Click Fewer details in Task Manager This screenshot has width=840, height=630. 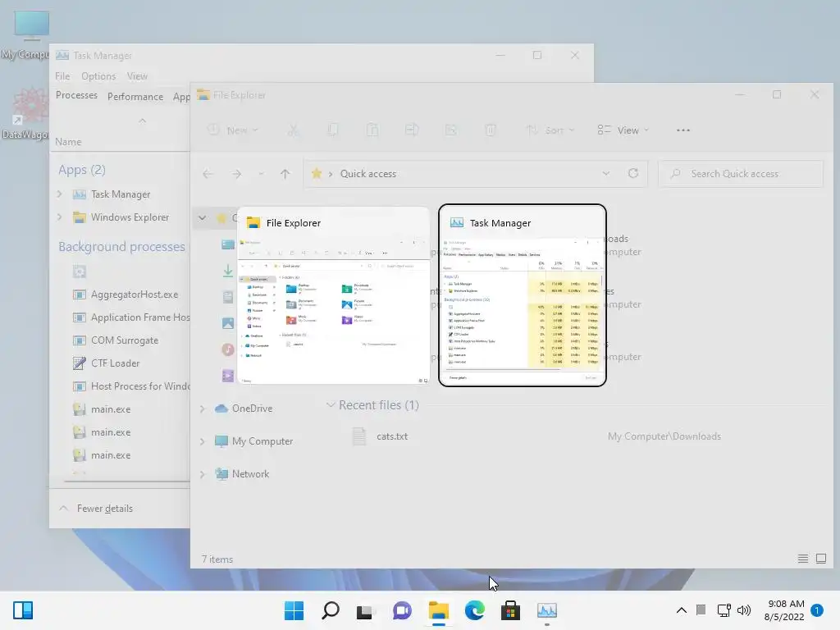click(97, 509)
